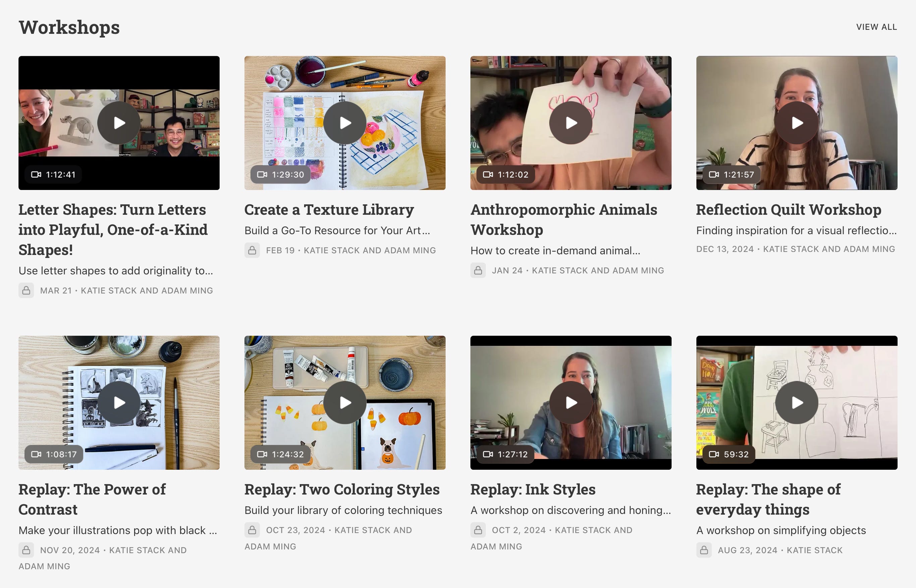Play the Letter Shapes workshop video
Screen dimensions: 916x588
(119, 123)
